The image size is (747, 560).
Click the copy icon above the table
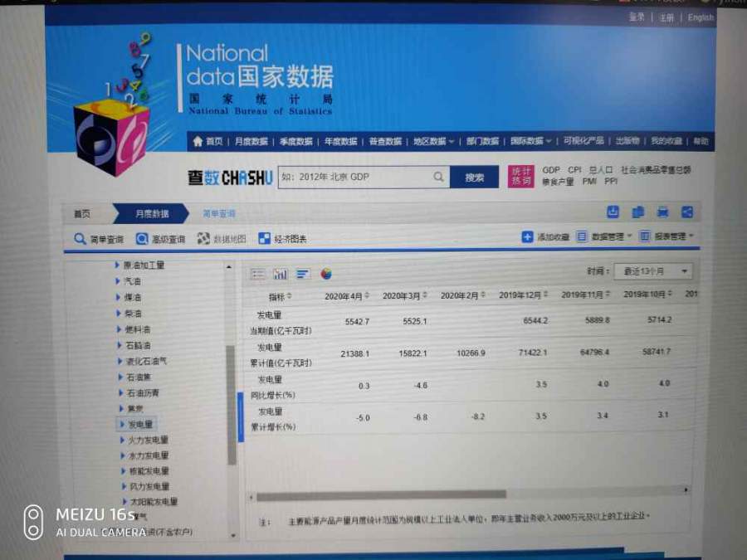[x=637, y=212]
